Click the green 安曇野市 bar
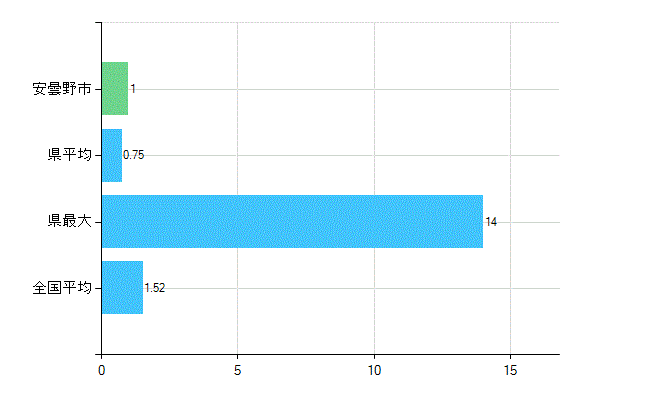 pyautogui.click(x=115, y=89)
